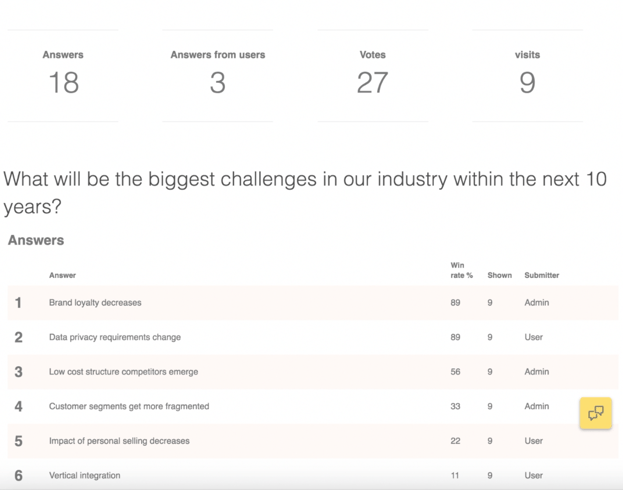Viewport: 623px width, 490px height.
Task: Select the 'Data privacy requirements change' answer
Action: pyautogui.click(x=115, y=337)
